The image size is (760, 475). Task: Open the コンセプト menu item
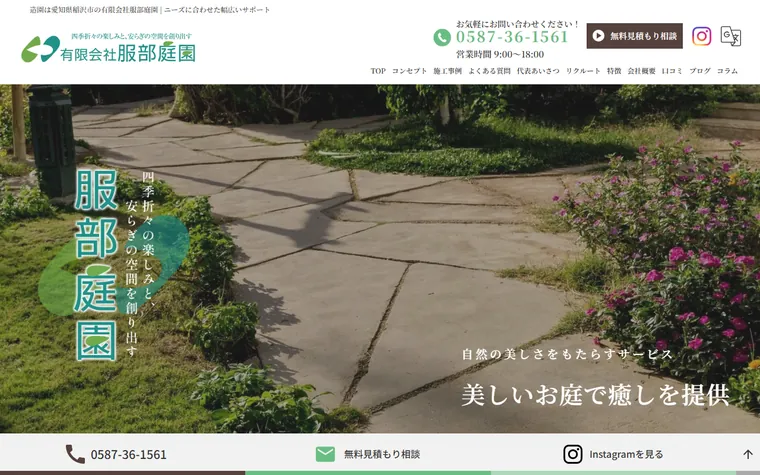410,71
